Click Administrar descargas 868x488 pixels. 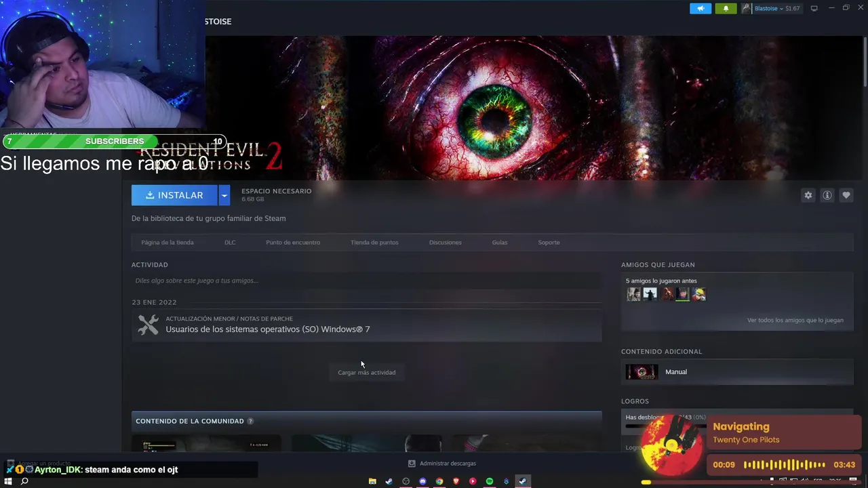(448, 464)
